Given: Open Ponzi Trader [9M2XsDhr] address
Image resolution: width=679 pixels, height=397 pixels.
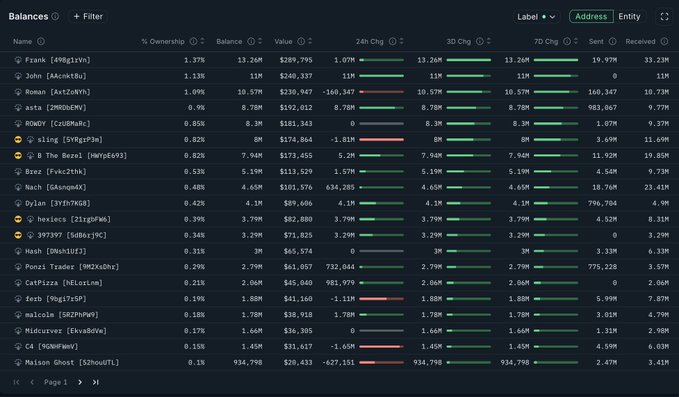Looking at the screenshot, I should pyautogui.click(x=72, y=267).
